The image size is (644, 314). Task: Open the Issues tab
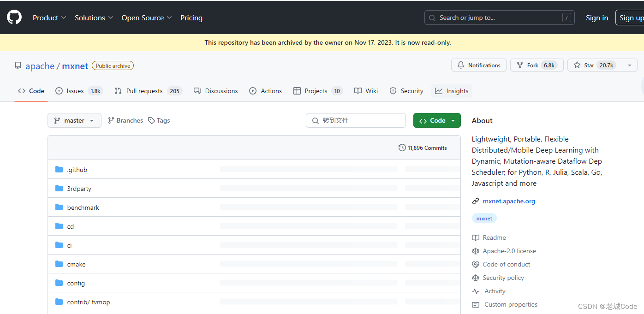[78, 91]
